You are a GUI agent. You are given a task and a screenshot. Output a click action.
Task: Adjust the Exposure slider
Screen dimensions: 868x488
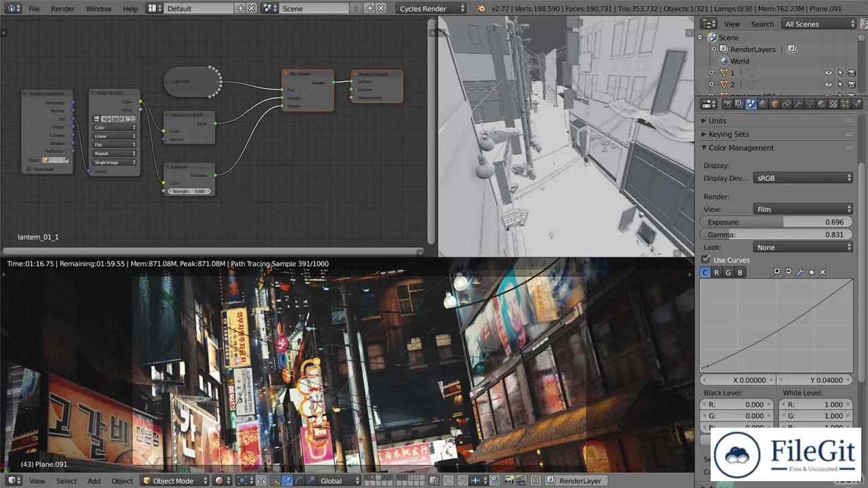click(776, 222)
